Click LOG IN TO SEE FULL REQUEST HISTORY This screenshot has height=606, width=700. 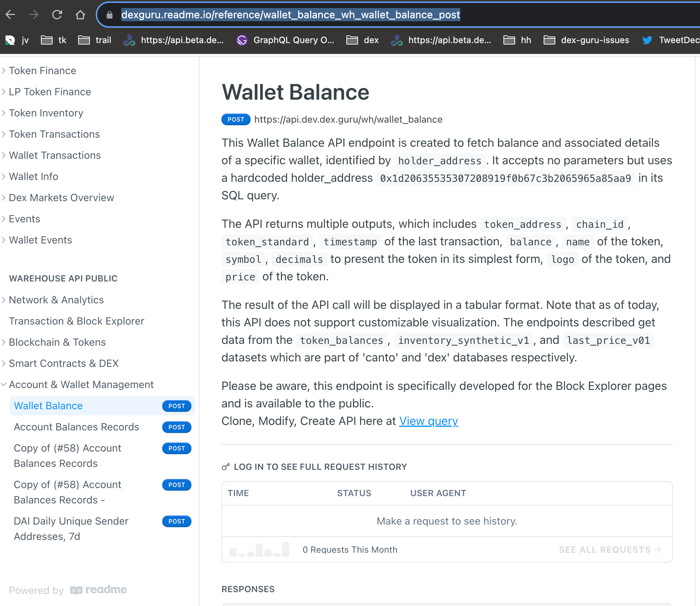[320, 467]
